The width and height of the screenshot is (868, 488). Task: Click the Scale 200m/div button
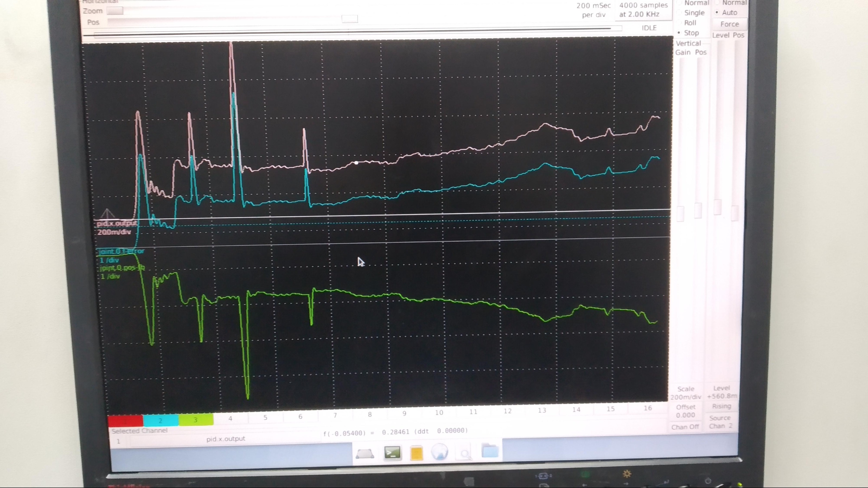coord(686,393)
